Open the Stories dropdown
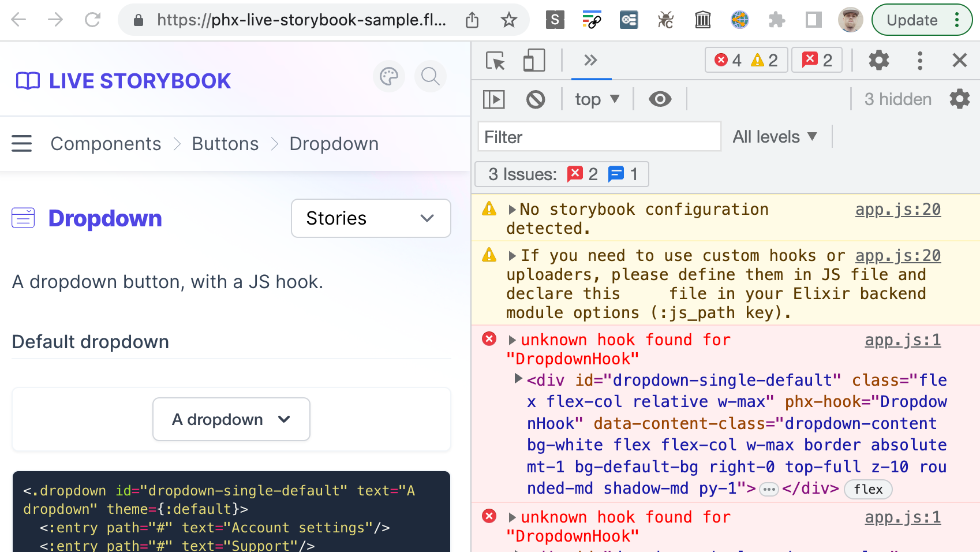The image size is (980, 552). point(371,218)
